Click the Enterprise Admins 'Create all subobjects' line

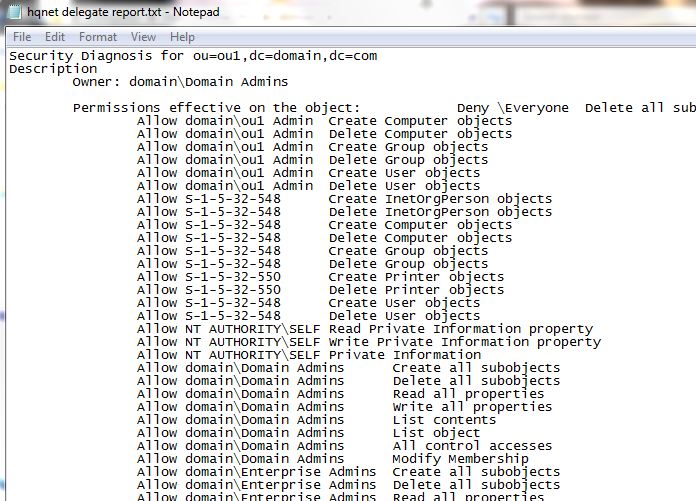[x=348, y=472]
